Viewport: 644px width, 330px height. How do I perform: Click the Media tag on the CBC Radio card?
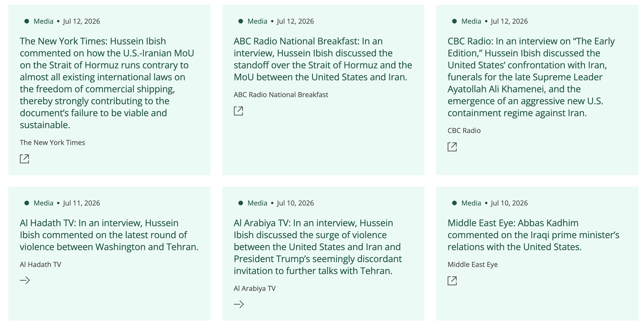tap(471, 21)
